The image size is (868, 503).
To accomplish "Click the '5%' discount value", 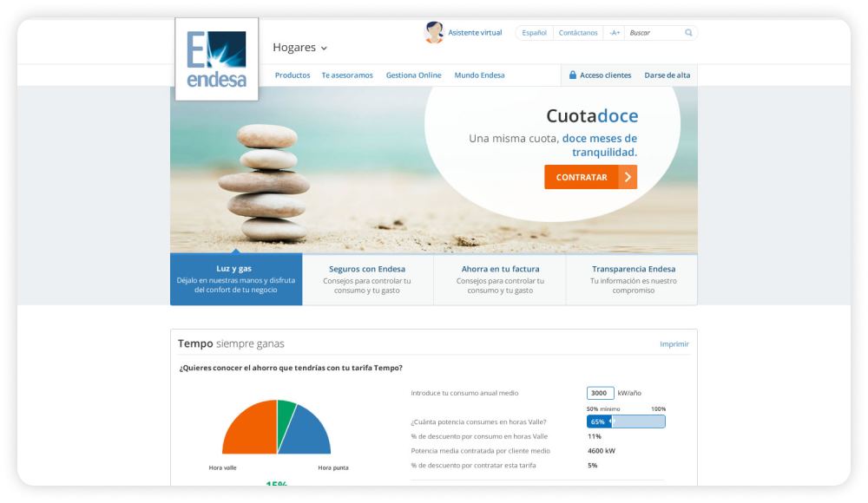I will point(592,466).
